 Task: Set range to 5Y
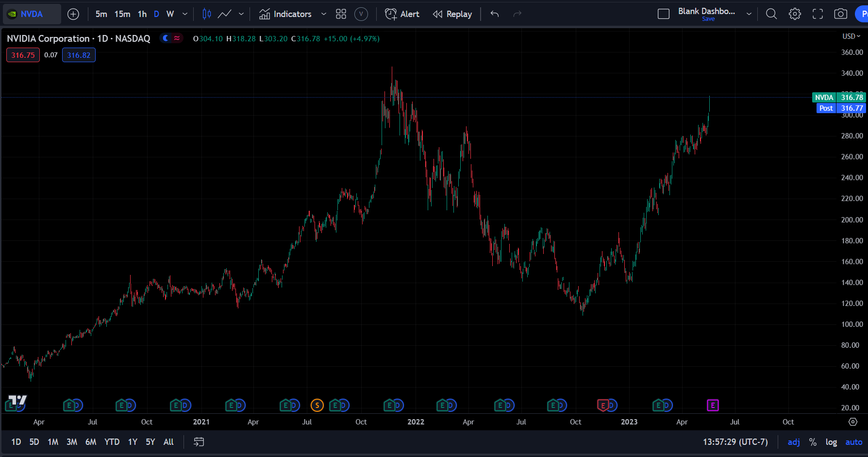150,442
